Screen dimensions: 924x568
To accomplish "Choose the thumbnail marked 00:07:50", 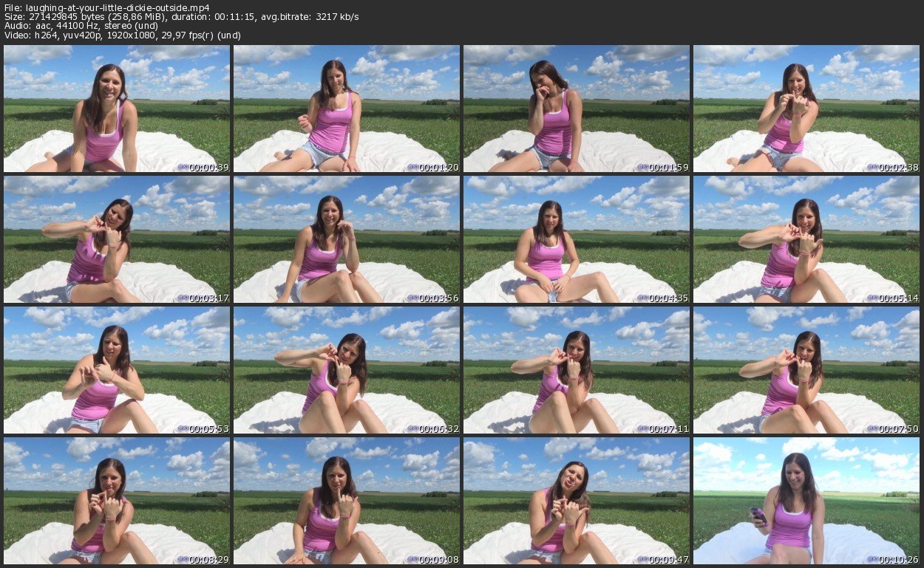I will click(806, 370).
